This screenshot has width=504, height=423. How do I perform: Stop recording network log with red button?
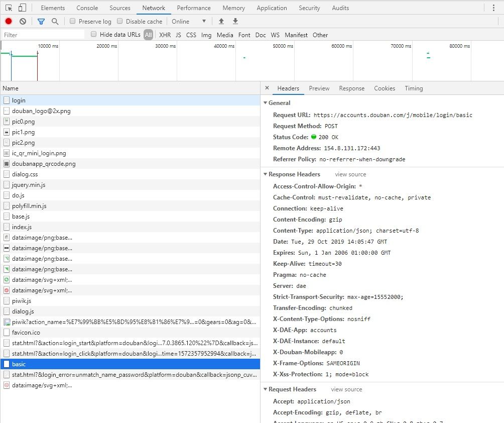(x=9, y=21)
